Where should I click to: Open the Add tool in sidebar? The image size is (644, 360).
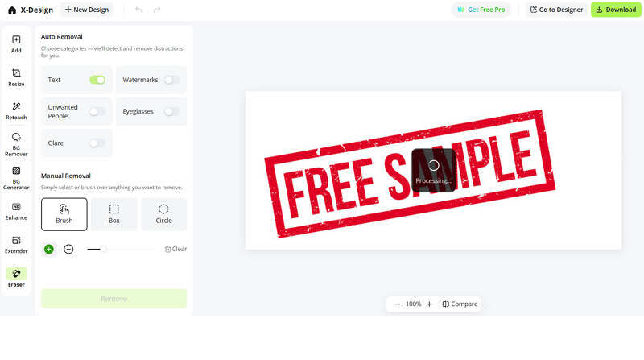pyautogui.click(x=16, y=44)
